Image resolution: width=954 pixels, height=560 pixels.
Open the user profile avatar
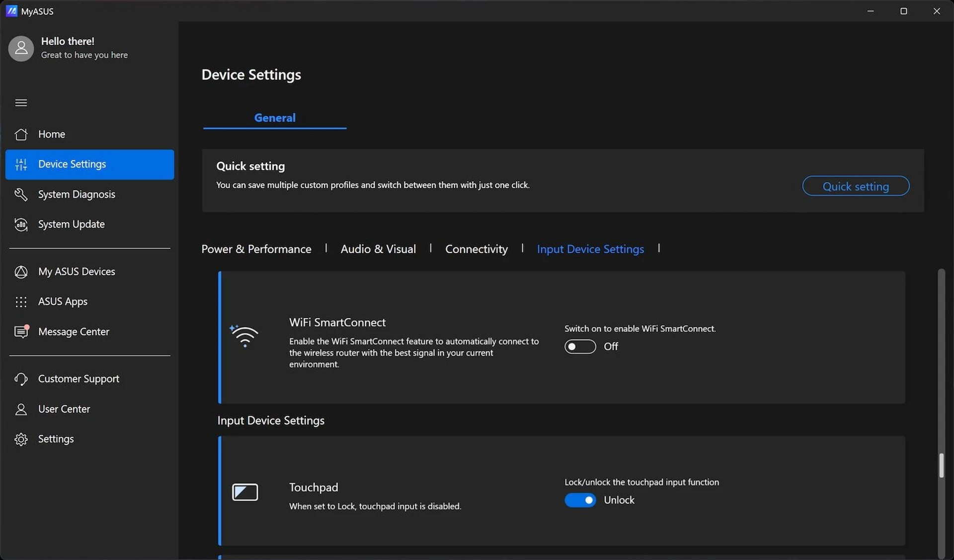(21, 48)
